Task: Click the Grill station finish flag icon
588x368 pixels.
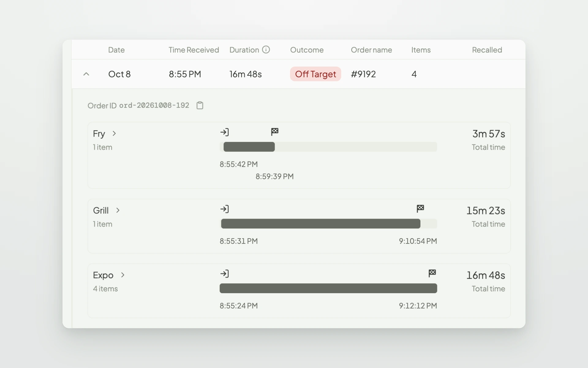Action: [420, 209]
